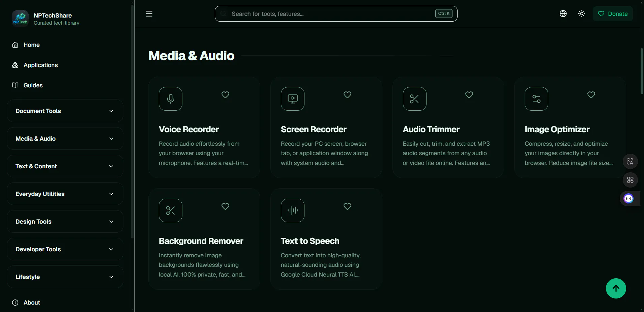
Task: Click the scroll-to-top arrow button
Action: point(616,288)
